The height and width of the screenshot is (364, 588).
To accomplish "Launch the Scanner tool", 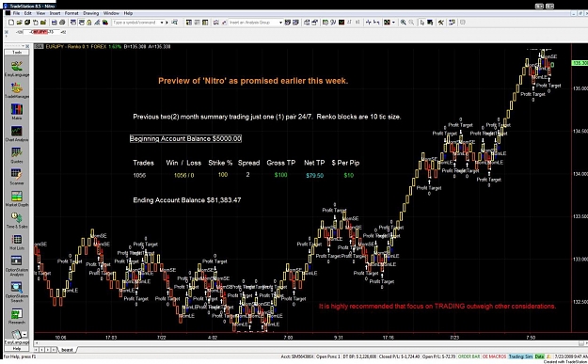I will [x=17, y=177].
